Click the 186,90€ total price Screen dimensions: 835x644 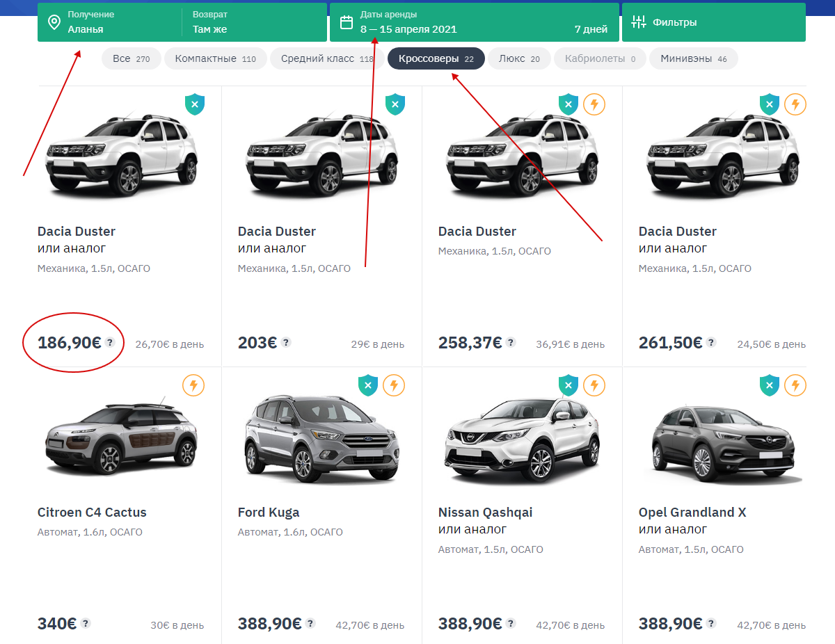[70, 343]
